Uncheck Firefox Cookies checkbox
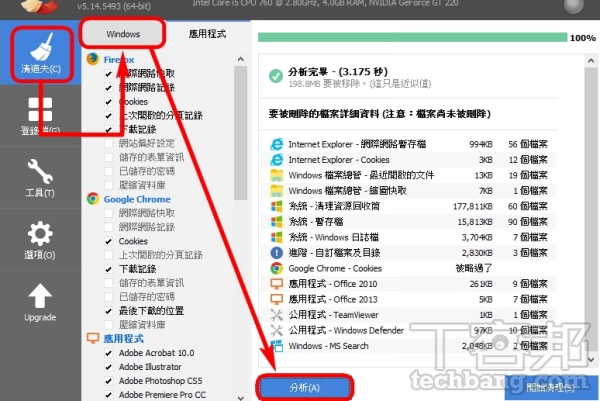This screenshot has width=600, height=401. pos(109,102)
